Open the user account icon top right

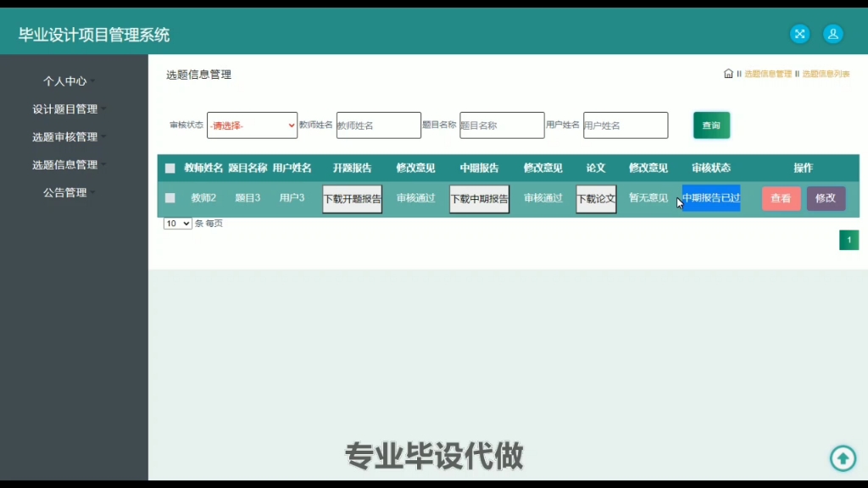(833, 34)
